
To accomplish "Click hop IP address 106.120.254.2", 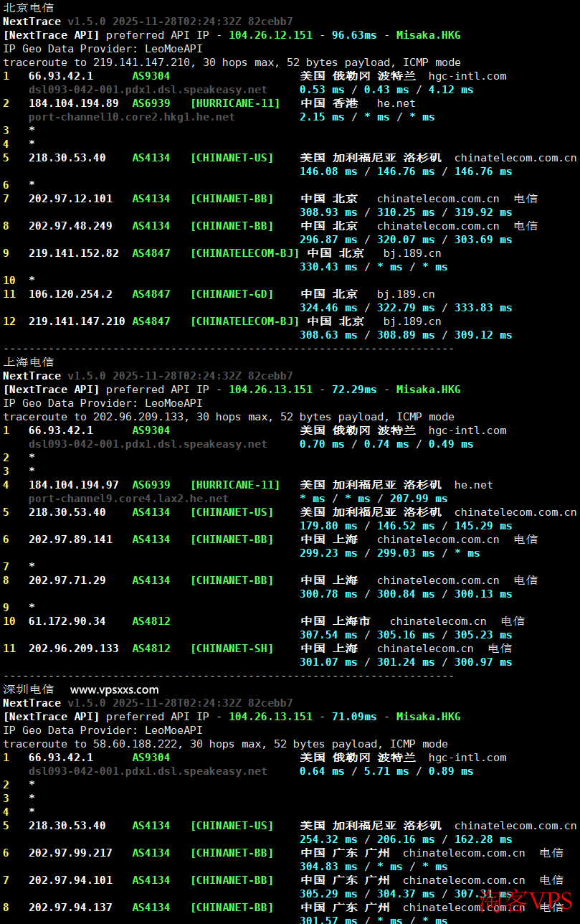I will pyautogui.click(x=70, y=294).
